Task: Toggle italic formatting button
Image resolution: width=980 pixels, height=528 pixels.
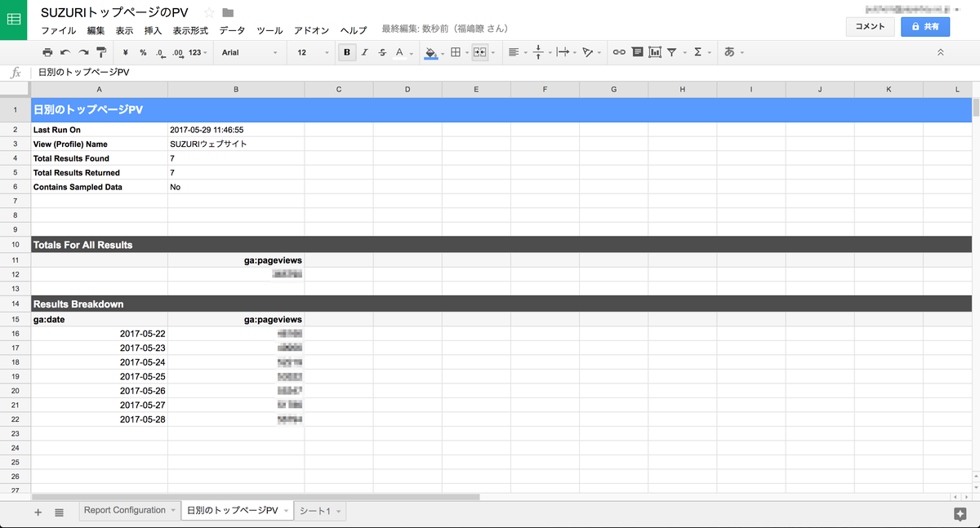Action: coord(364,52)
